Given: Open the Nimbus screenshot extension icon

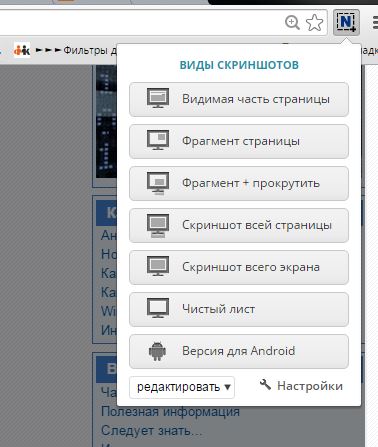Looking at the screenshot, I should point(346,22).
